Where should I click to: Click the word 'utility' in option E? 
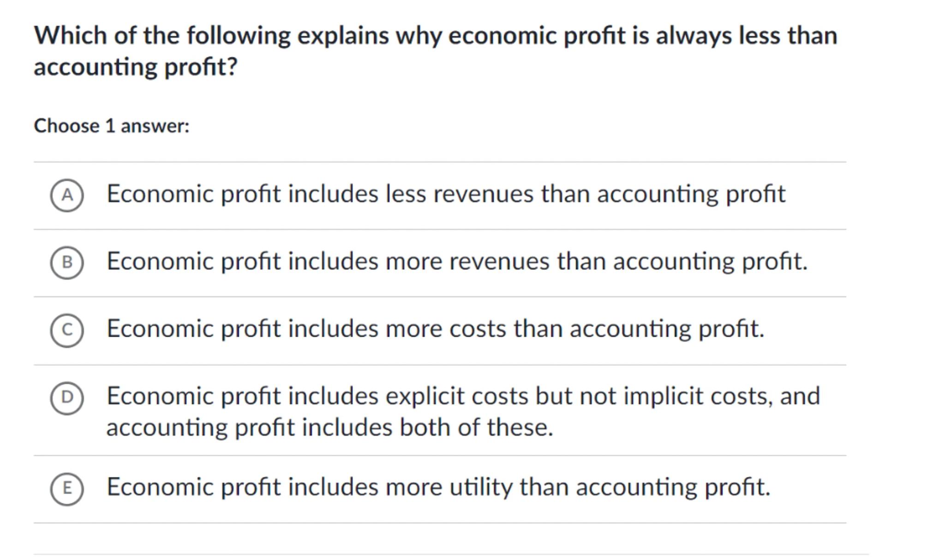pos(480,487)
